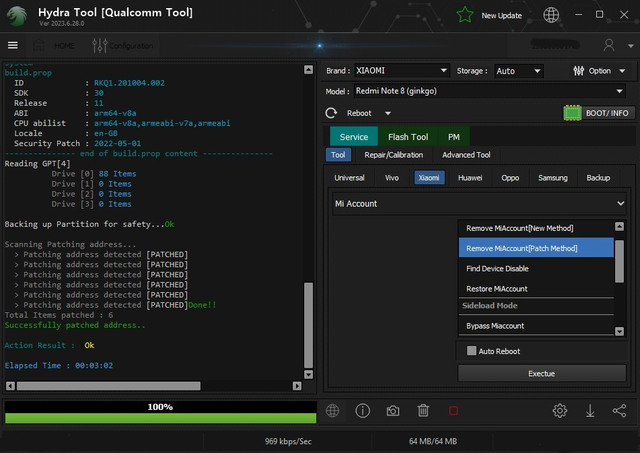The width and height of the screenshot is (640, 453).
Task: Enable the Auto Reboot checkbox
Action: coord(471,351)
